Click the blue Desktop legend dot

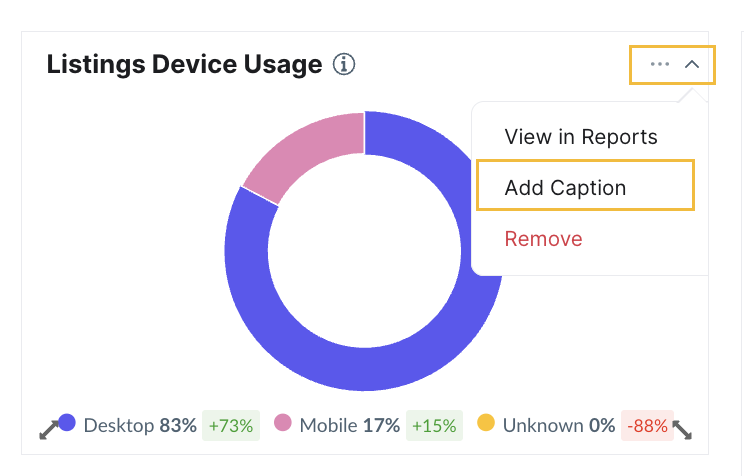tap(67, 422)
